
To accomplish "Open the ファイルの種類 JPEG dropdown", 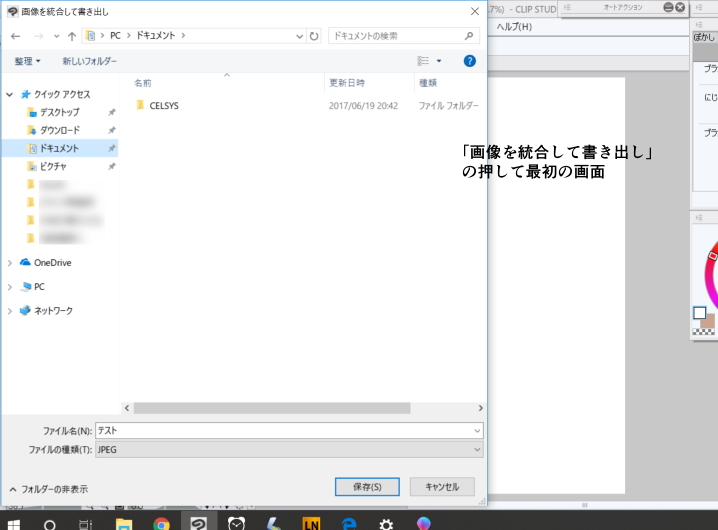I will point(289,450).
